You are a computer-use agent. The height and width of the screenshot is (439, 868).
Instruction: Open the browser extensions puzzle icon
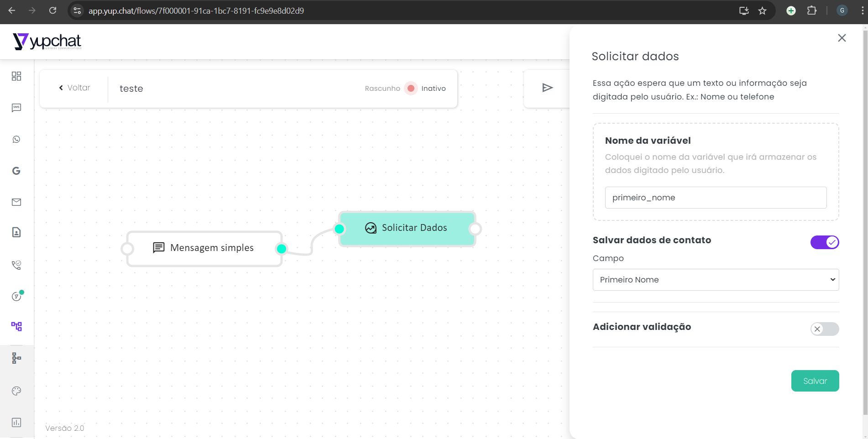[x=812, y=10]
